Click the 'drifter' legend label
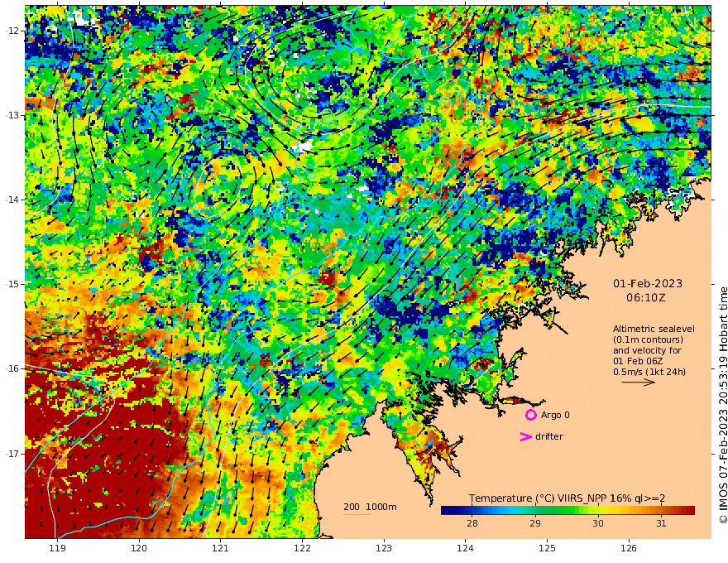 pos(548,436)
